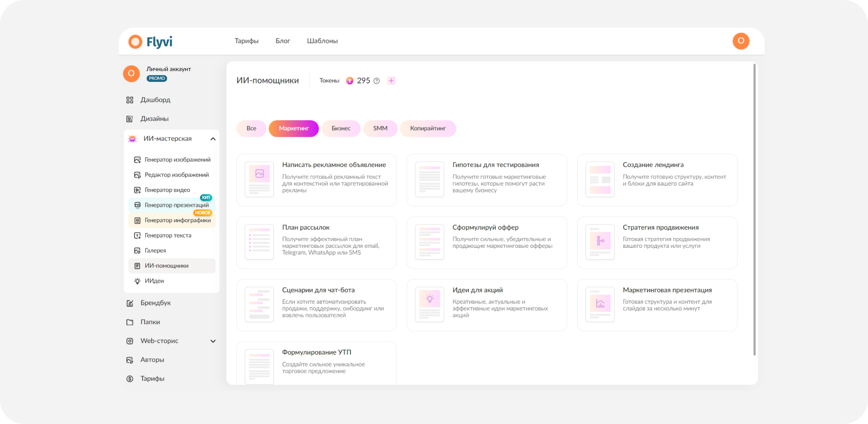Select the Маркетинг category filter

[x=294, y=129]
